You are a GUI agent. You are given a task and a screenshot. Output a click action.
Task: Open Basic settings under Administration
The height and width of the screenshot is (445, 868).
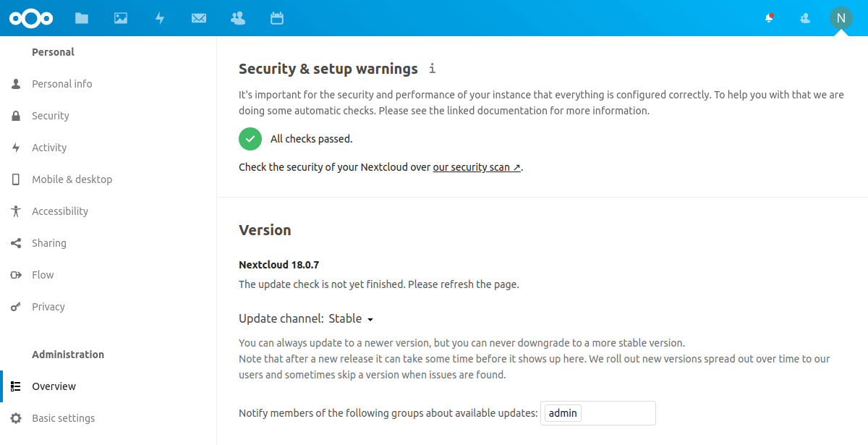coord(63,418)
